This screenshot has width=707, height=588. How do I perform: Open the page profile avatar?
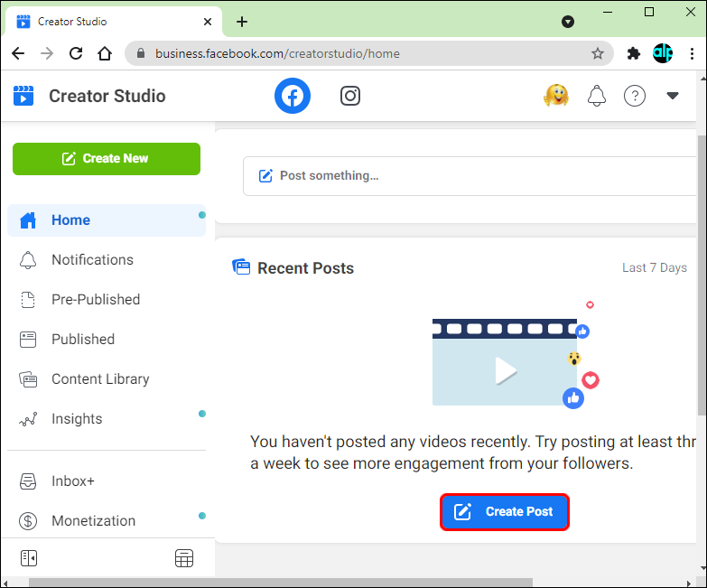pos(556,96)
